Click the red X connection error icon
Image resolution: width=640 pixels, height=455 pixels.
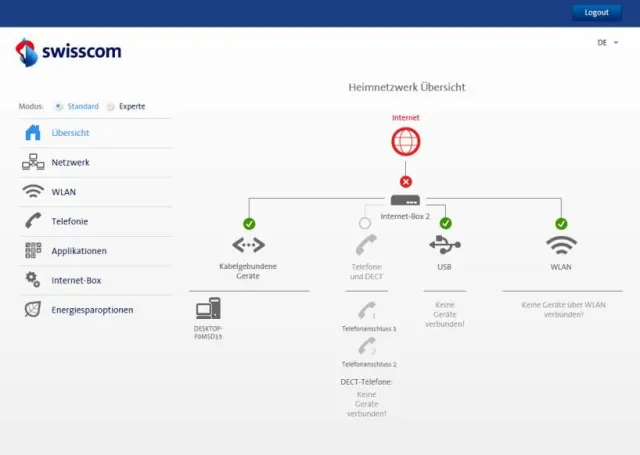[x=406, y=182]
